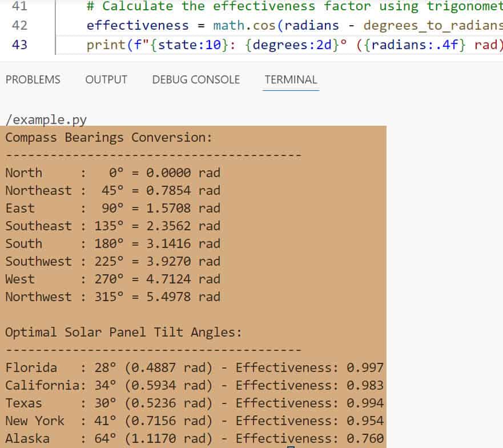503x448 pixels.
Task: Click the Northeast 45° terminal row
Action: (x=112, y=190)
